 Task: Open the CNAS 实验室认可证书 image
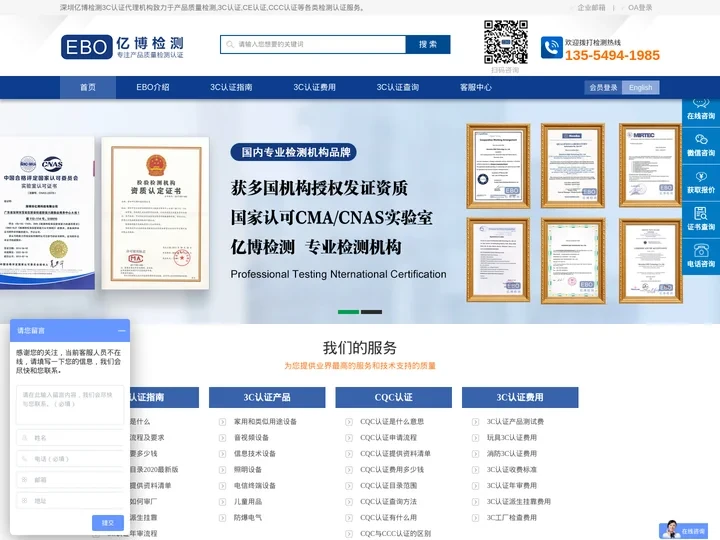point(47,213)
